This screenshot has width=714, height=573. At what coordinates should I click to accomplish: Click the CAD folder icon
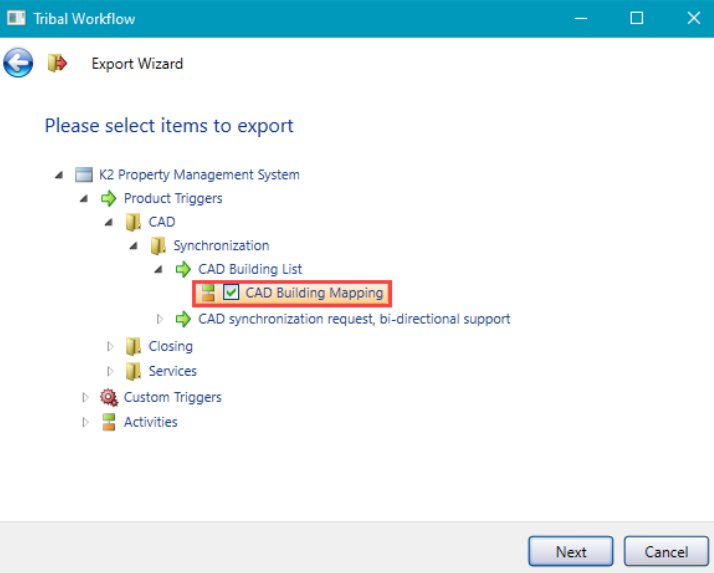(133, 222)
